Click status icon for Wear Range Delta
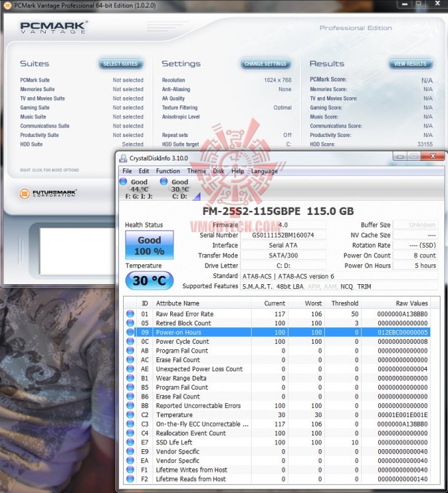448x493 pixels. (130, 378)
